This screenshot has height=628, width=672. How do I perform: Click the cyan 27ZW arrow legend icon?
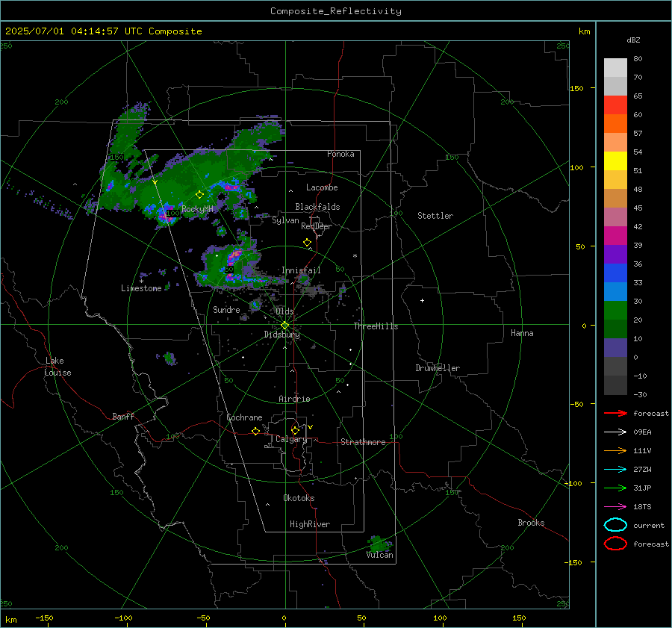click(x=615, y=470)
